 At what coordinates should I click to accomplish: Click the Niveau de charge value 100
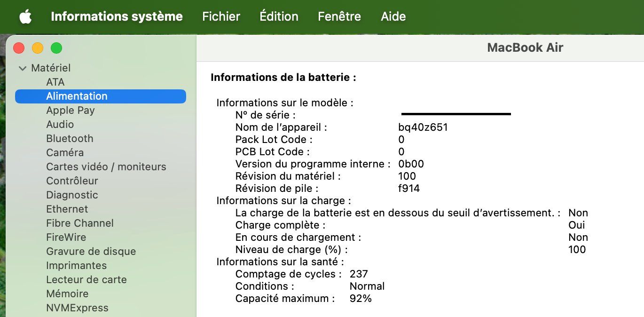tap(577, 250)
